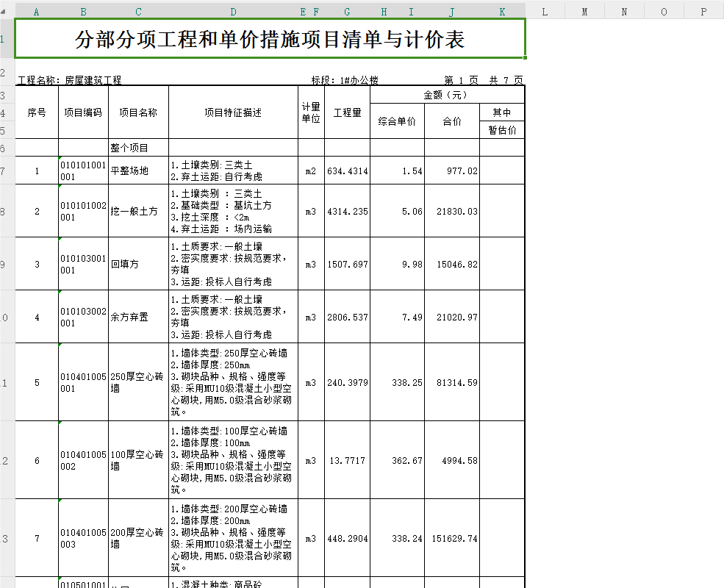The height and width of the screenshot is (588, 724).
Task: Select column J header
Action: [452, 12]
